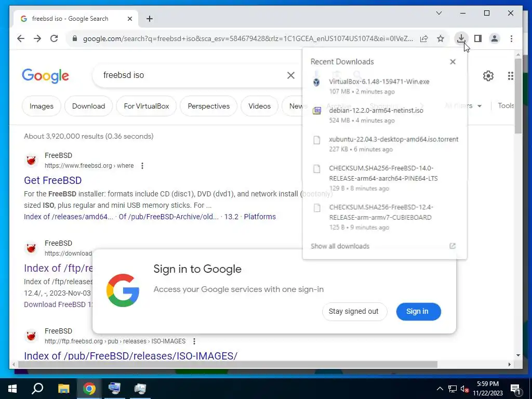Click the horizontal page scrollbar
532x399 pixels.
(228, 364)
